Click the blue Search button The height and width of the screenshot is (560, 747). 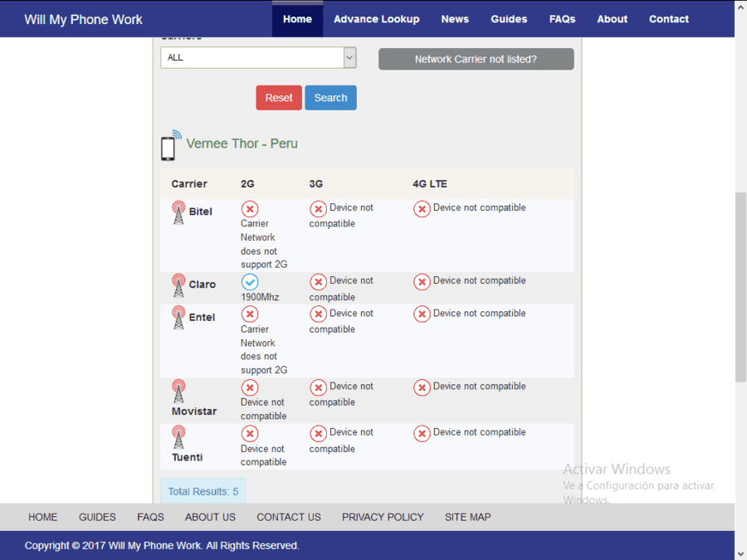[x=330, y=98]
